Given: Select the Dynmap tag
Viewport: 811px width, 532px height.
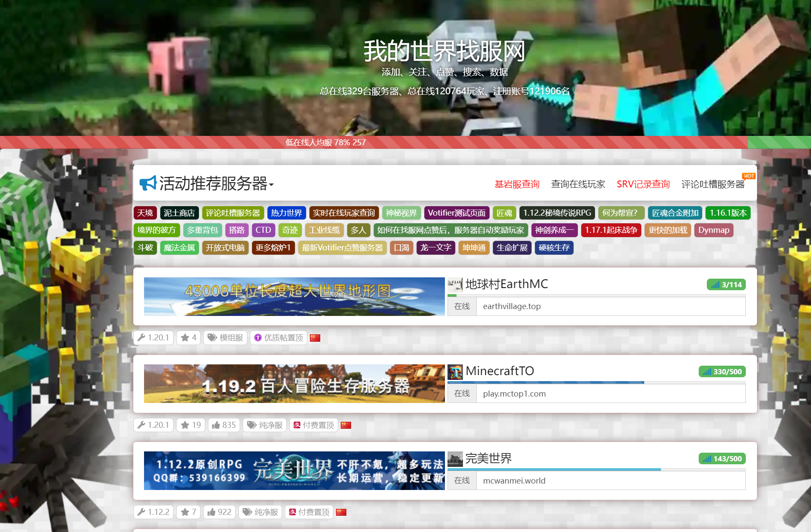Looking at the screenshot, I should point(713,230).
